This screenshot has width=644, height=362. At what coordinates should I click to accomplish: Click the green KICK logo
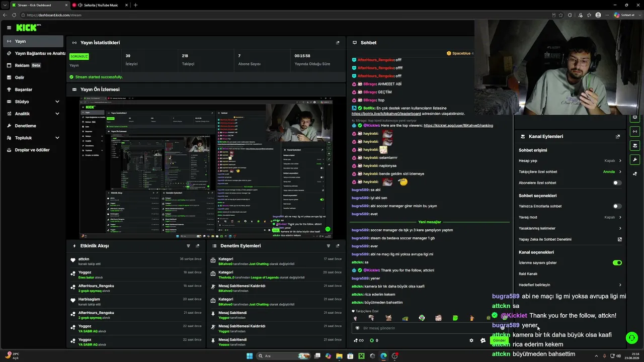point(29,28)
